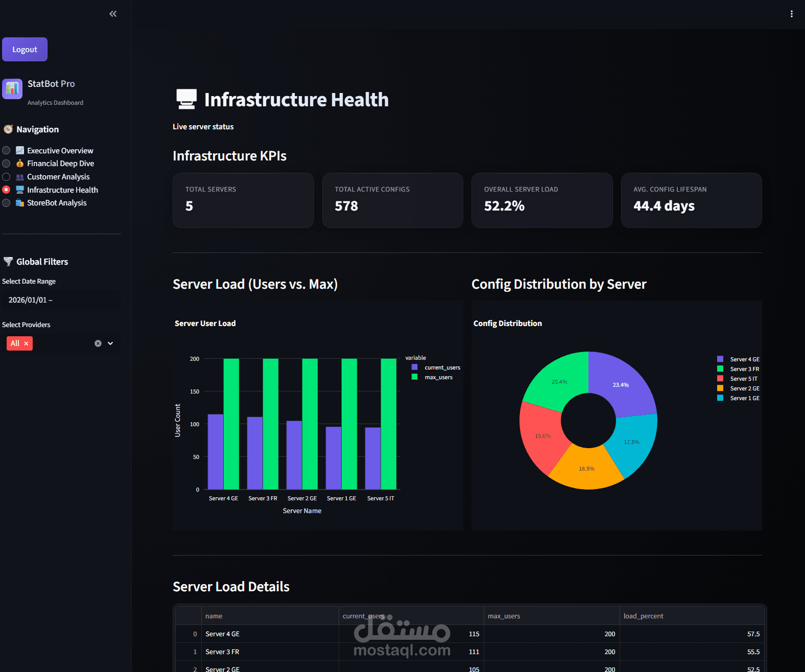The width and height of the screenshot is (805, 672).
Task: Collapse the sidebar with double-chevron icon
Action: [x=113, y=14]
